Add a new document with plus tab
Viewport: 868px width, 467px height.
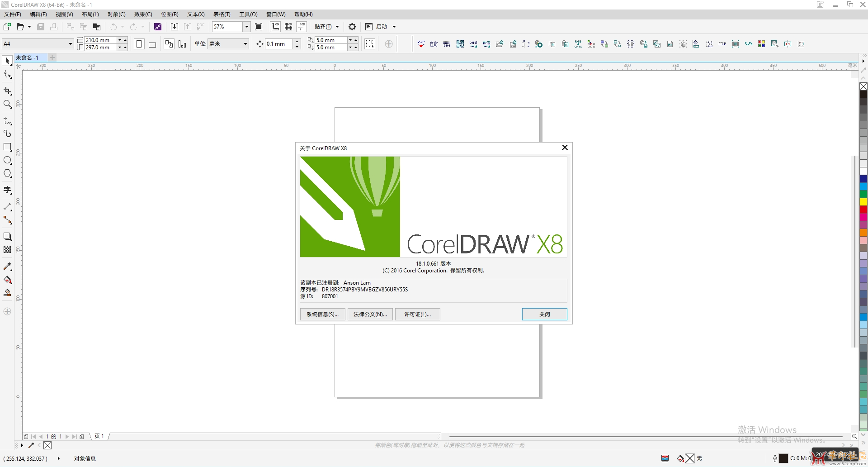pyautogui.click(x=52, y=57)
